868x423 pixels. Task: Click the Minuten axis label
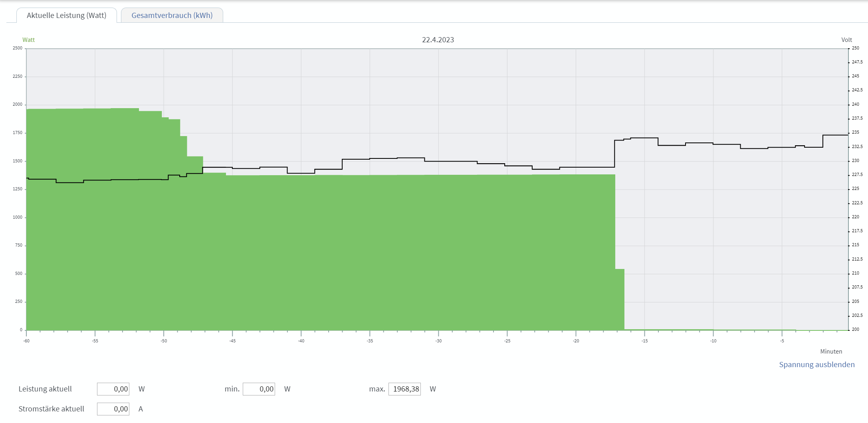click(x=831, y=352)
